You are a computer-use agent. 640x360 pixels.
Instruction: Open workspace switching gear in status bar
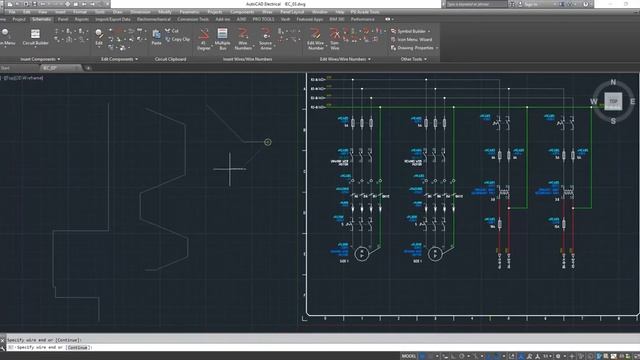[558, 356]
